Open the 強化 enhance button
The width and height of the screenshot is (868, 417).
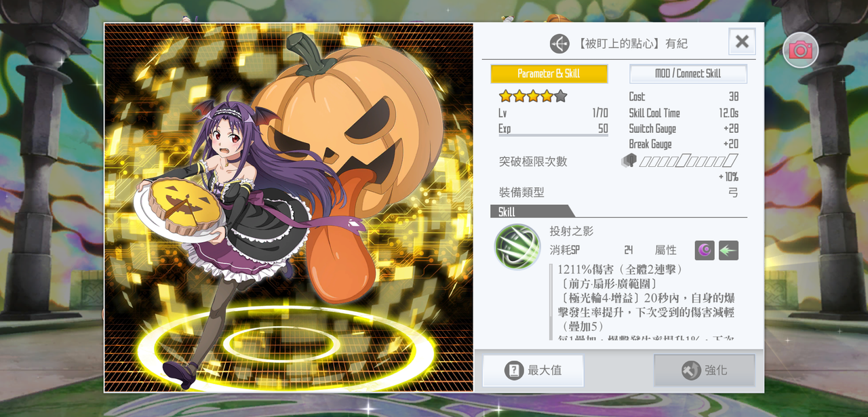[704, 370]
